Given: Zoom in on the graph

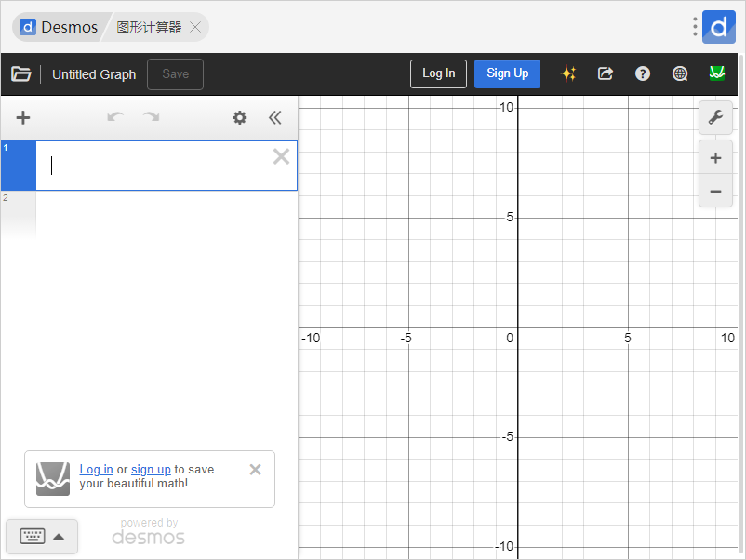Looking at the screenshot, I should coord(715,158).
